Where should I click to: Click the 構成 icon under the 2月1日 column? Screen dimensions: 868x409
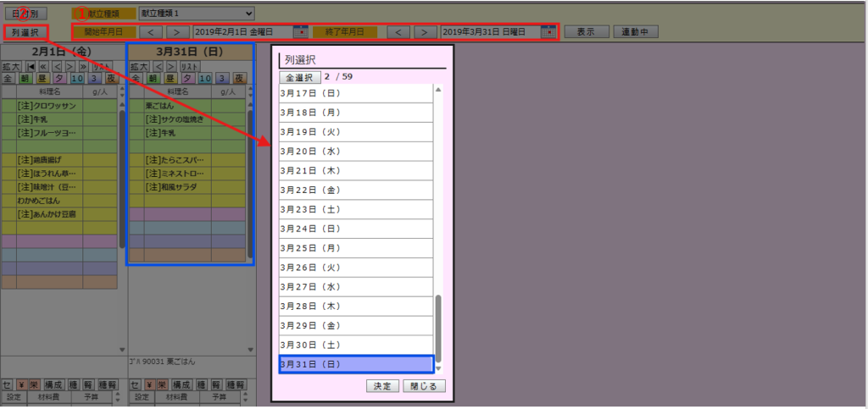pos(53,384)
